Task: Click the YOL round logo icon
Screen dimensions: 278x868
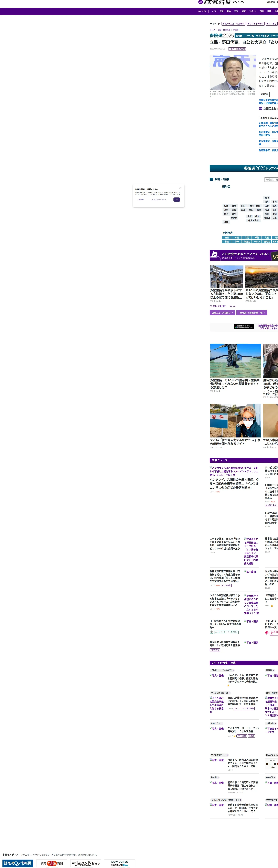Action: pos(200,2)
